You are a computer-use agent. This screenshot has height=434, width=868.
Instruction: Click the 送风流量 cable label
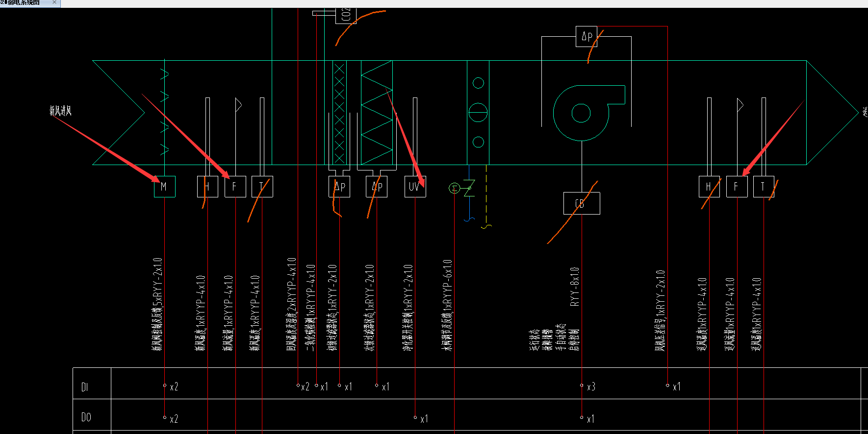729,314
